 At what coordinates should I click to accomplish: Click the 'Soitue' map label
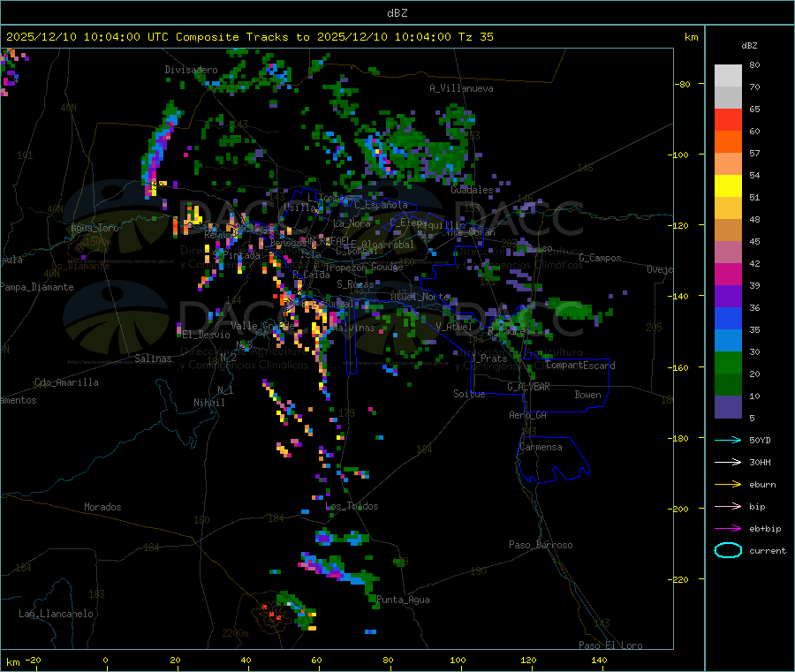(469, 394)
